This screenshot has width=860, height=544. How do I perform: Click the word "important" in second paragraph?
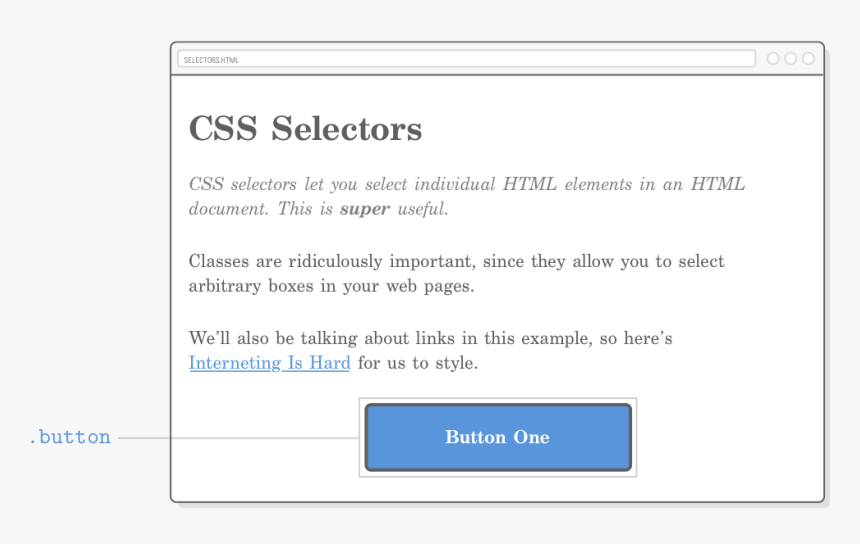435,261
